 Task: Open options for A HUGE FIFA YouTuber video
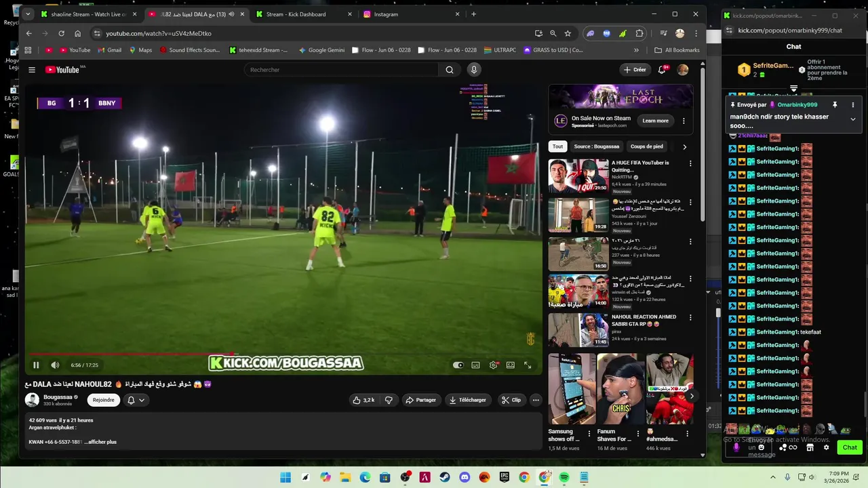[690, 163]
